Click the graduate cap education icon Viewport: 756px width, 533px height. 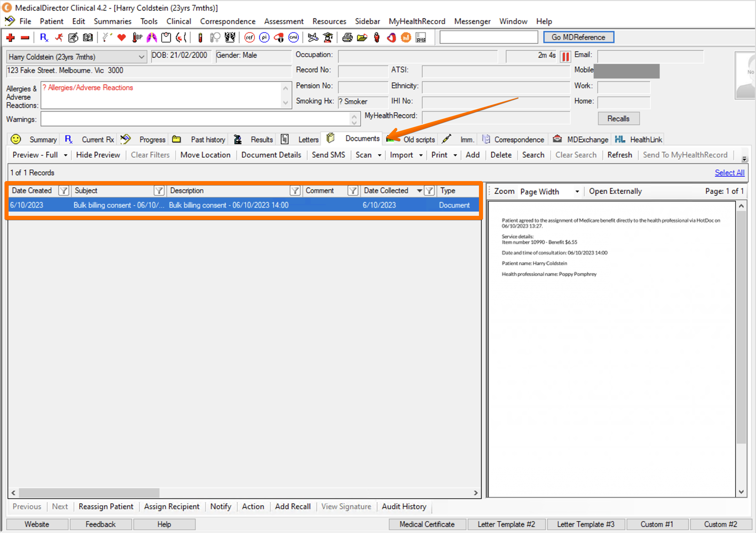tap(328, 38)
